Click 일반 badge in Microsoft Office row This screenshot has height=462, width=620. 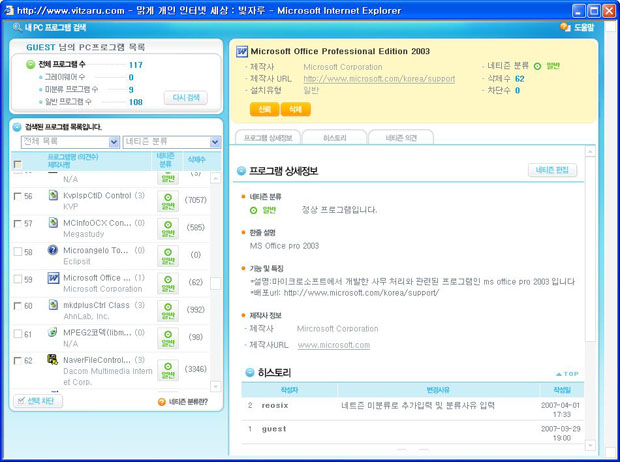click(168, 283)
